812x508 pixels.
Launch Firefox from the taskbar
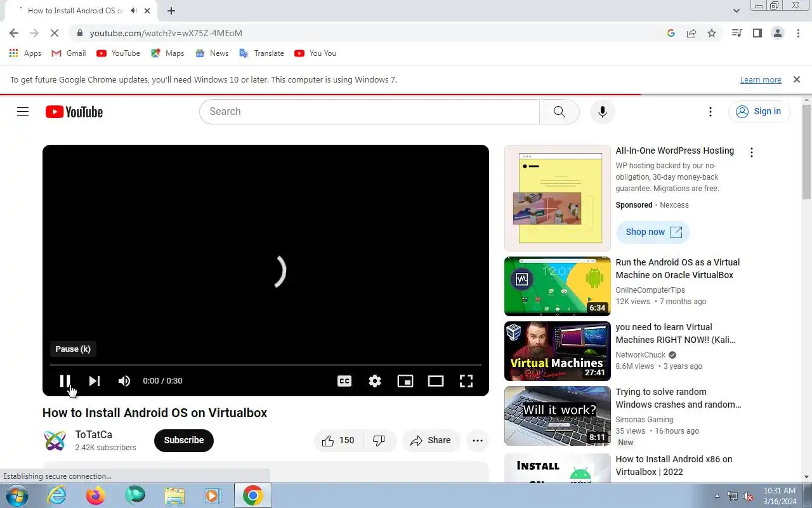coord(96,495)
